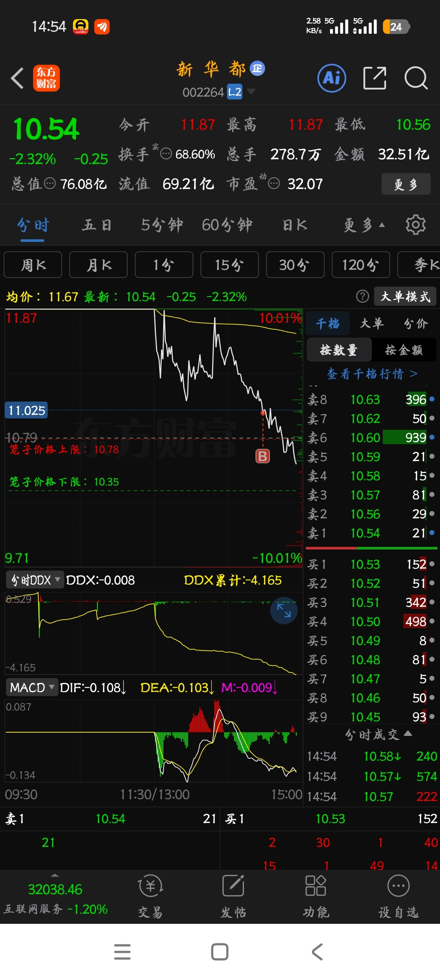Tap the 卖1 10.54 bottom quote

110,818
